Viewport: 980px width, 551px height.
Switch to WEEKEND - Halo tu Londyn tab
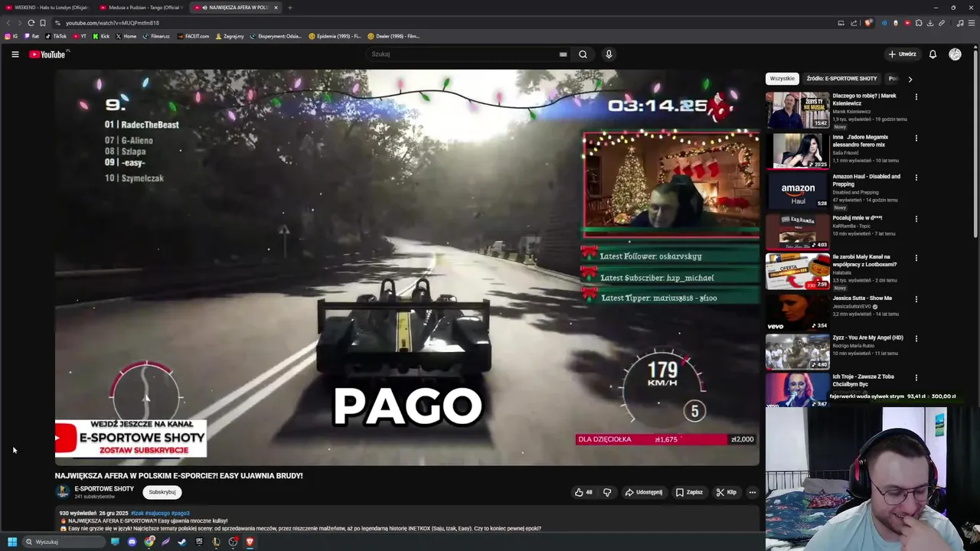(x=47, y=8)
